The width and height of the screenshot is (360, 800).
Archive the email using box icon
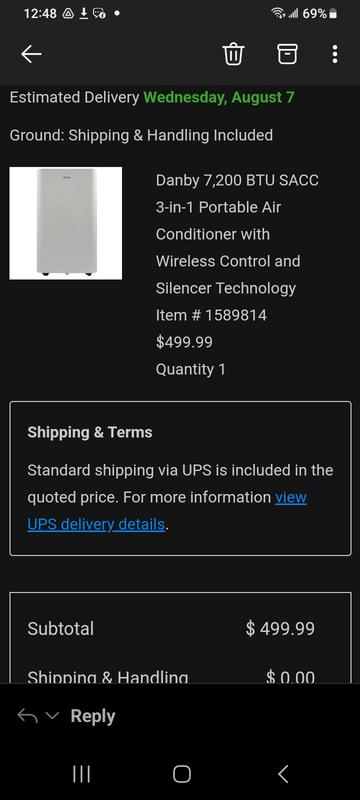(287, 54)
